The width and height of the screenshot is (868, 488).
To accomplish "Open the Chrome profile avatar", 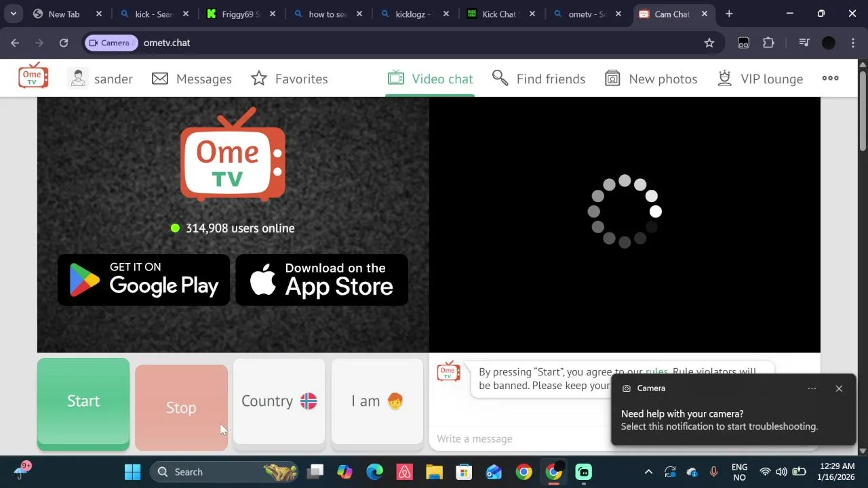I will 829,43.
